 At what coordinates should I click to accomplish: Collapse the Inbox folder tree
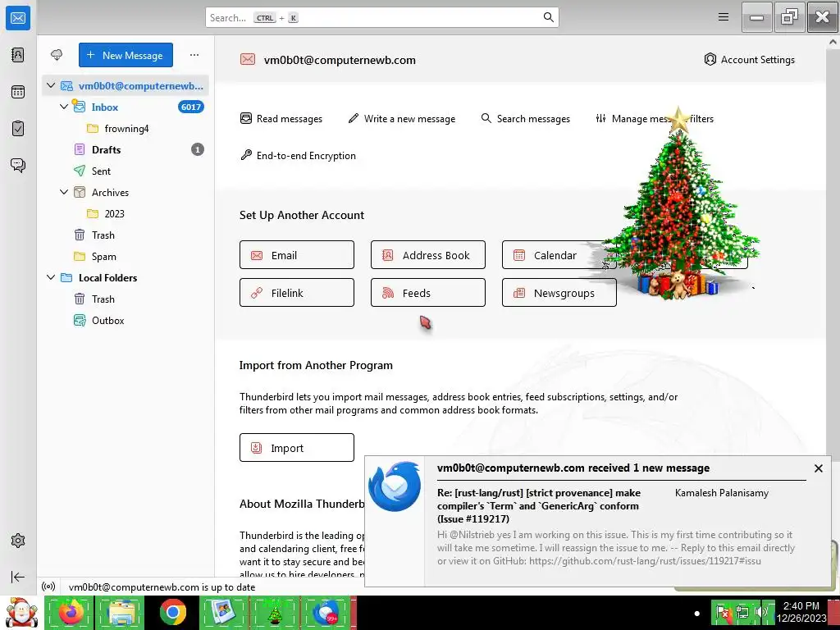[x=64, y=107]
